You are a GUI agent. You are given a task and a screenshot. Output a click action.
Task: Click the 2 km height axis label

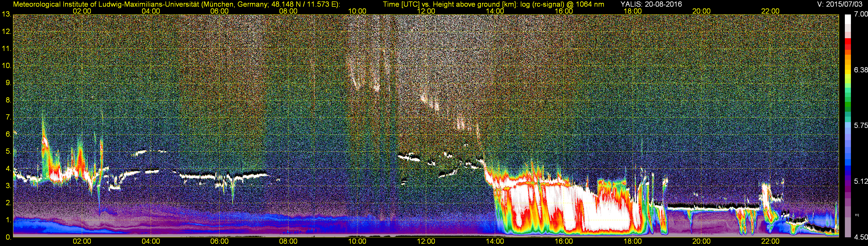[8, 203]
